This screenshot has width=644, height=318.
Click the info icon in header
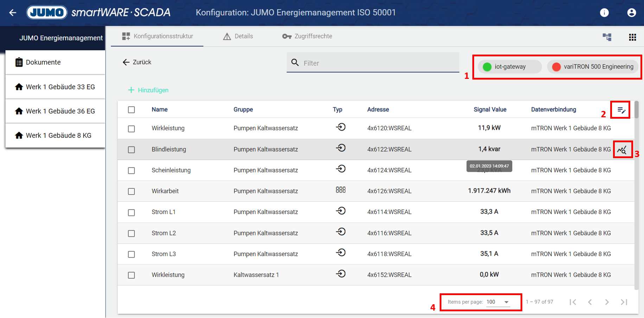(604, 13)
